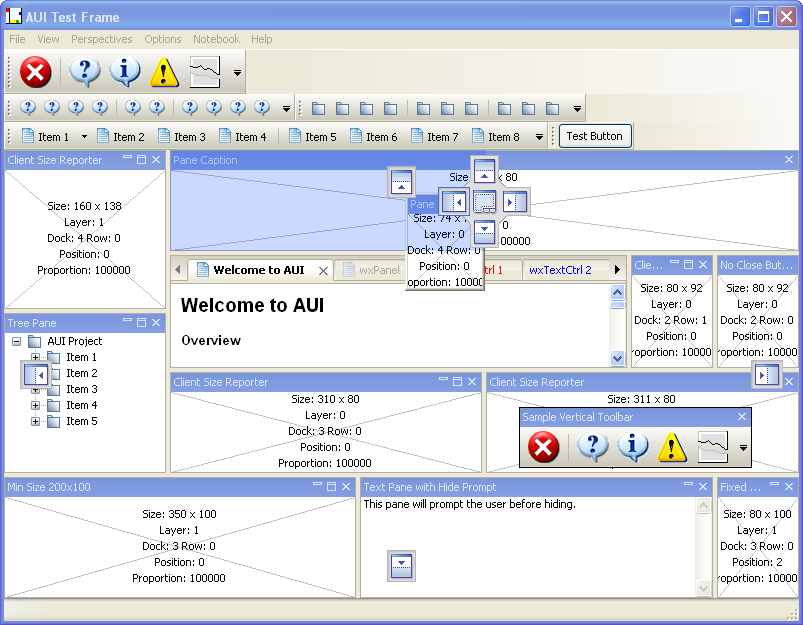Click the dock-bottom guide icon in the Text Pane
This screenshot has height=625, width=803.
tap(401, 565)
